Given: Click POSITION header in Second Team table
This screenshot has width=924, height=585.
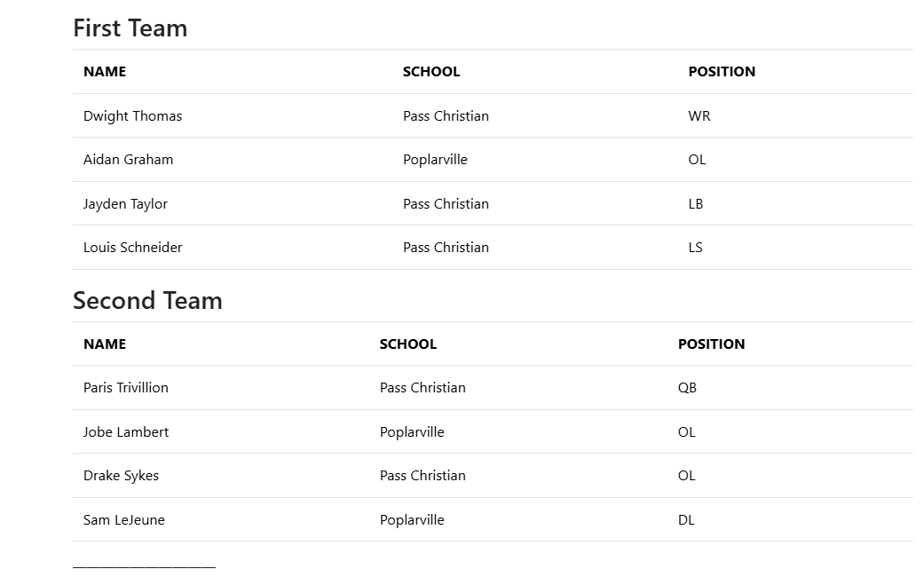Looking at the screenshot, I should pos(711,344).
